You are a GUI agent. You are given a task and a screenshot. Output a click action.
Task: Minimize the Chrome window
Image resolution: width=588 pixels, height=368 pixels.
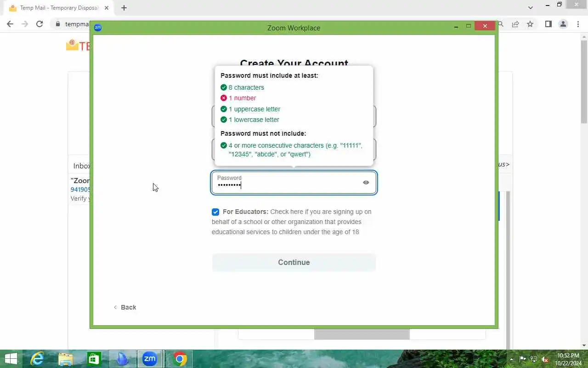click(x=547, y=5)
